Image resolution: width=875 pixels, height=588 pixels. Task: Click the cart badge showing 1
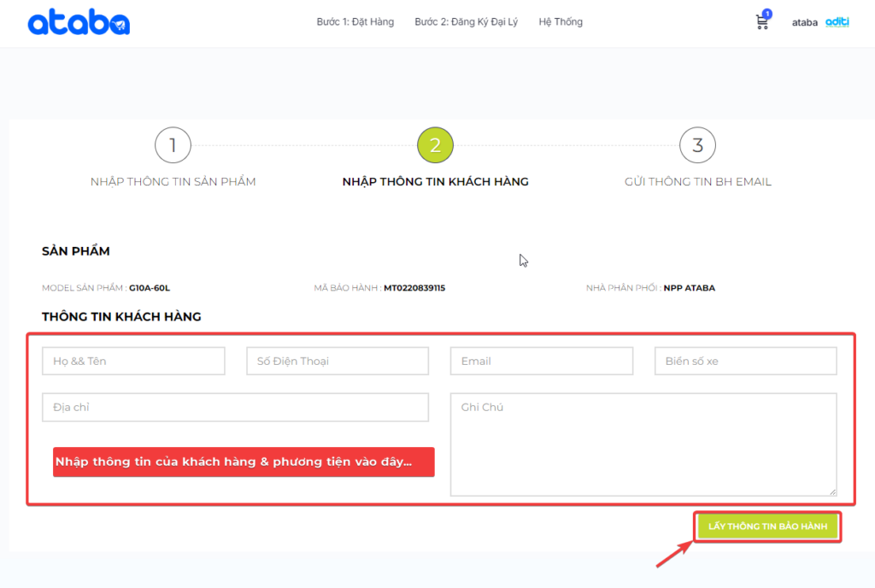[x=766, y=14]
